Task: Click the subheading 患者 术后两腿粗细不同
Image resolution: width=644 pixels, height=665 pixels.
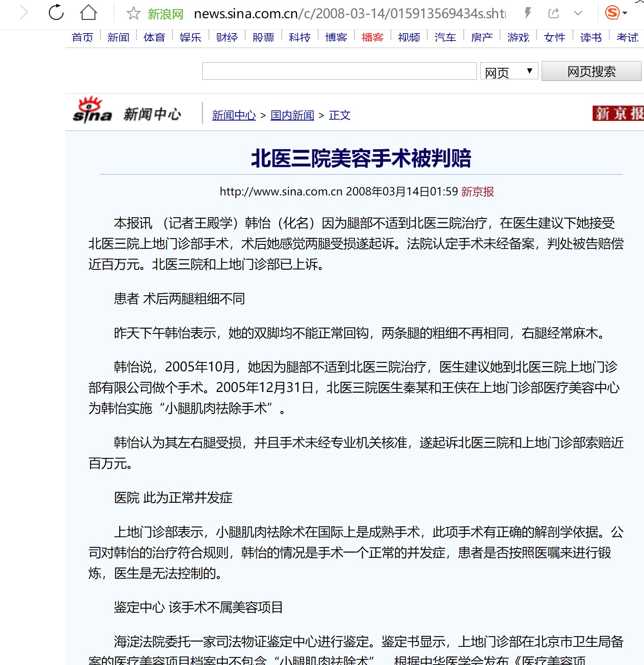Action: [179, 299]
